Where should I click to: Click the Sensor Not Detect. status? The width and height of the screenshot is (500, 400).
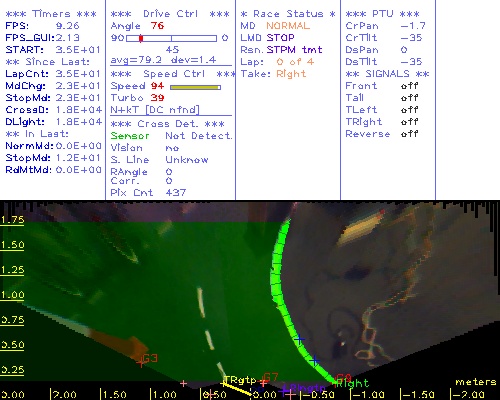(x=171, y=136)
